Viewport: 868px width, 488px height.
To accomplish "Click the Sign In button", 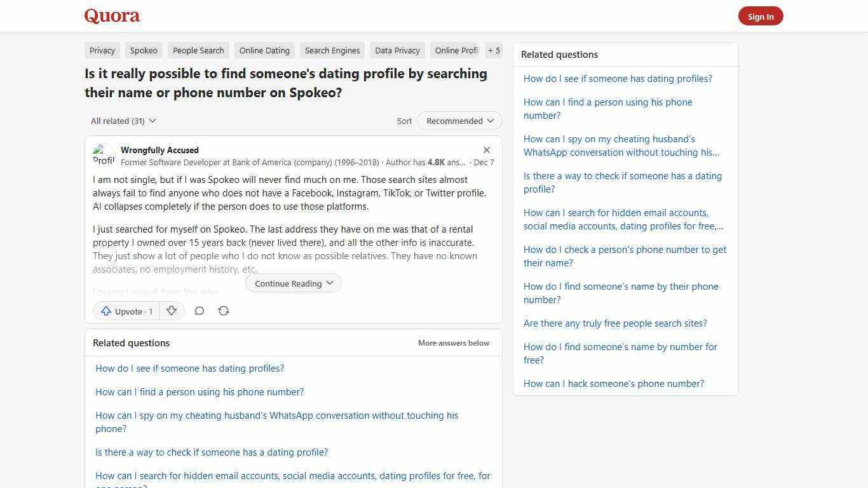I will click(x=761, y=16).
